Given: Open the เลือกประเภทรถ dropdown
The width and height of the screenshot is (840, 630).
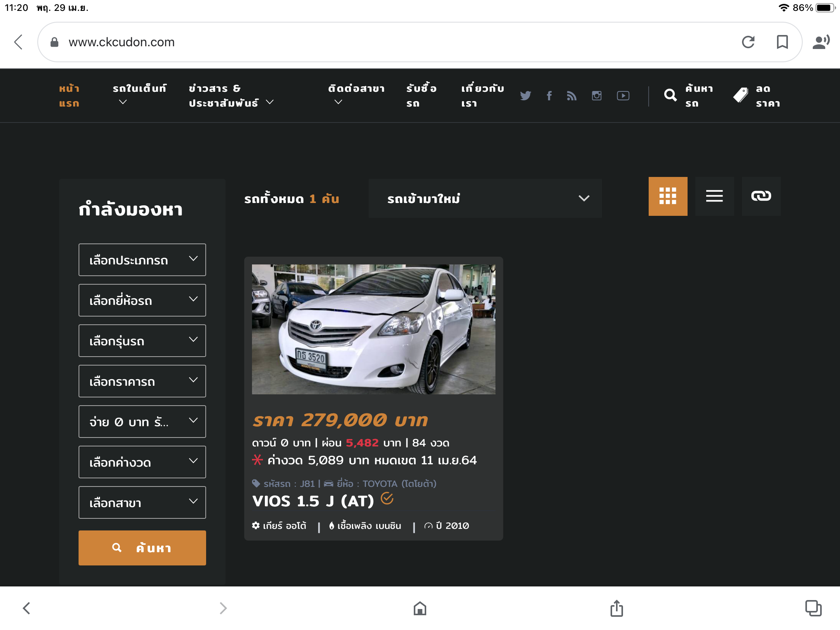Looking at the screenshot, I should (142, 260).
